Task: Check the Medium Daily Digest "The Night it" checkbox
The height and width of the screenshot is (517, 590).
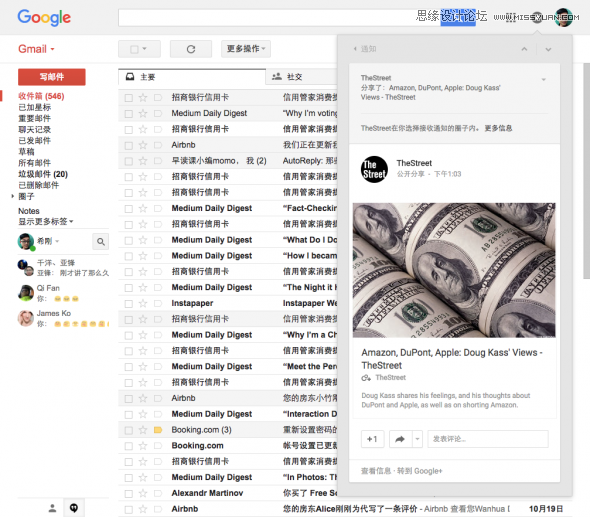Action: click(129, 288)
